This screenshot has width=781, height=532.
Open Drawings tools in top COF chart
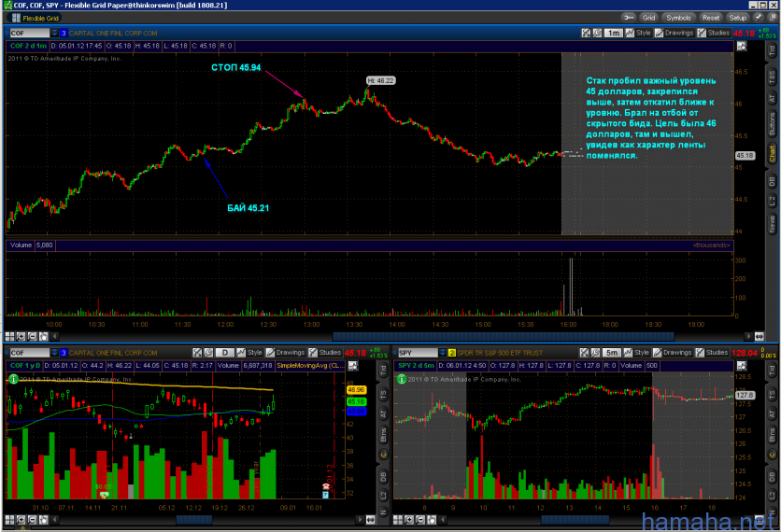point(676,33)
